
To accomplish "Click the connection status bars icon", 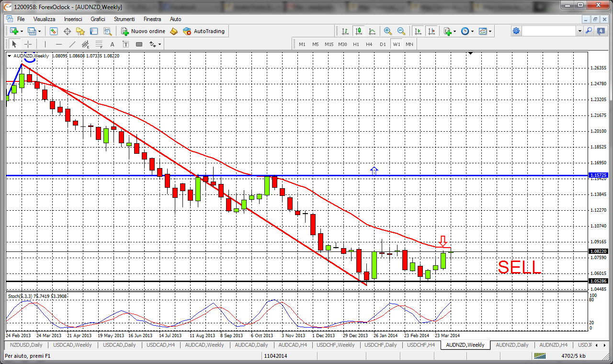I will pyautogui.click(x=540, y=356).
